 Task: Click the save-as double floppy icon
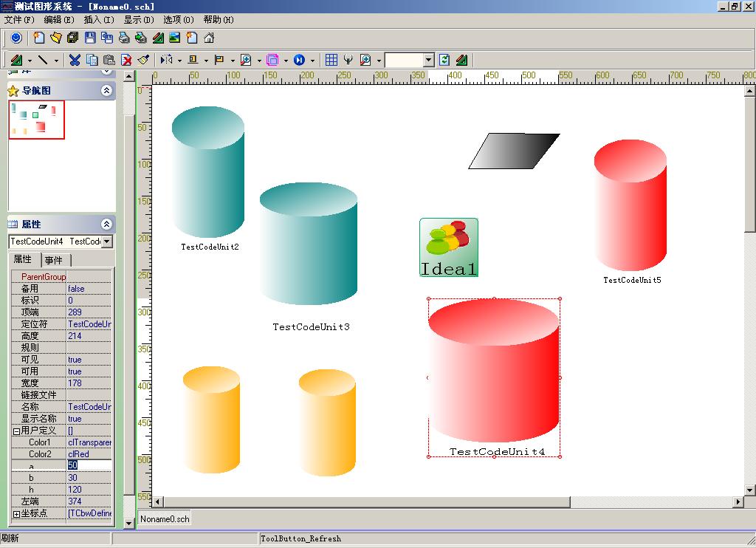coord(107,38)
